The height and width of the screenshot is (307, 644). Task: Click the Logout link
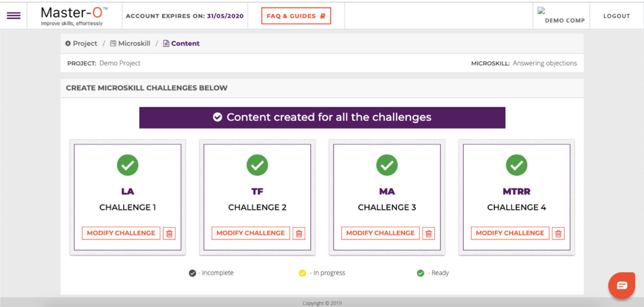(617, 16)
